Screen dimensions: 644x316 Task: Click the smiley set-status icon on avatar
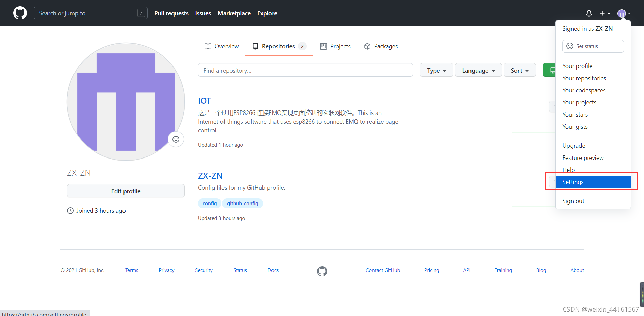pyautogui.click(x=176, y=139)
